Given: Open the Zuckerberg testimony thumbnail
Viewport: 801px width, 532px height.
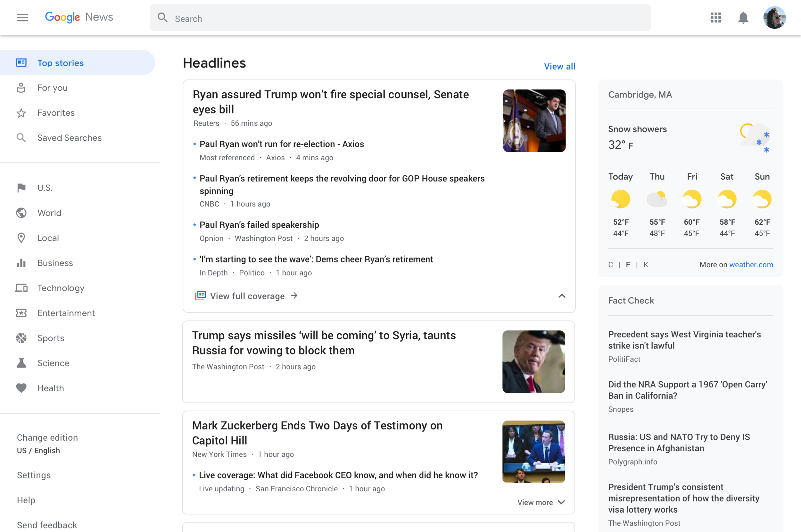Looking at the screenshot, I should [533, 452].
